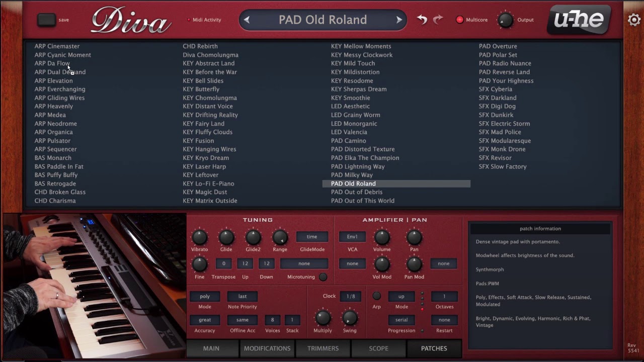Screen dimensions: 644x362
Task: Open the Restart none dropdown
Action: [444, 320]
